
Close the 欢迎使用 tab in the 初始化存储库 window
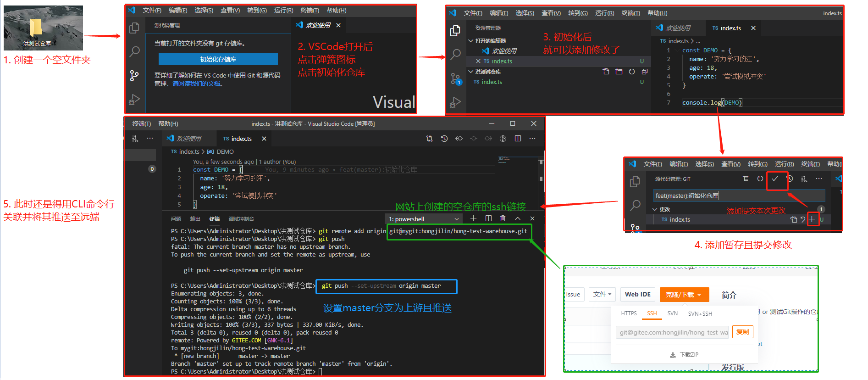(338, 25)
